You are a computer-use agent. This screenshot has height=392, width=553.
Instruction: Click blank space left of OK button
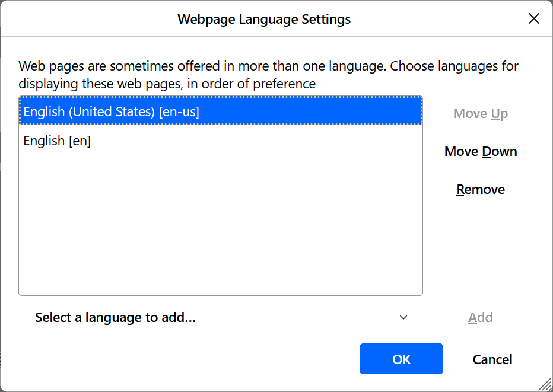coord(178,359)
